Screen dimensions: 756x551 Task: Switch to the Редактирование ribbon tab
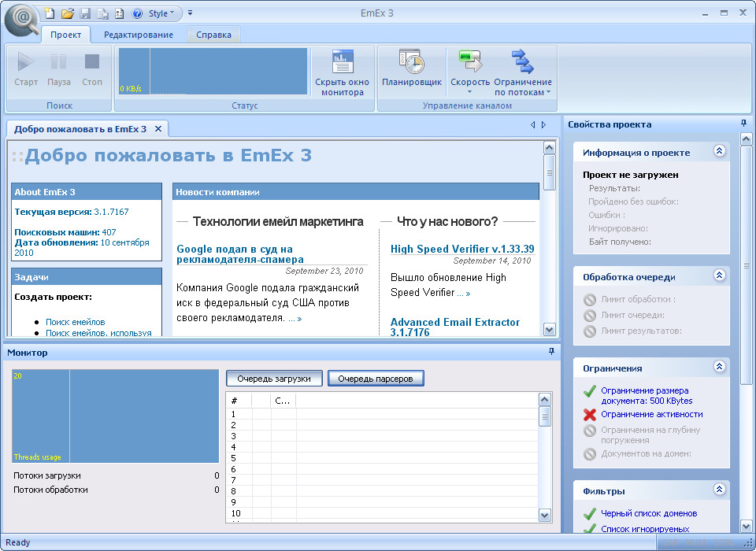click(139, 35)
